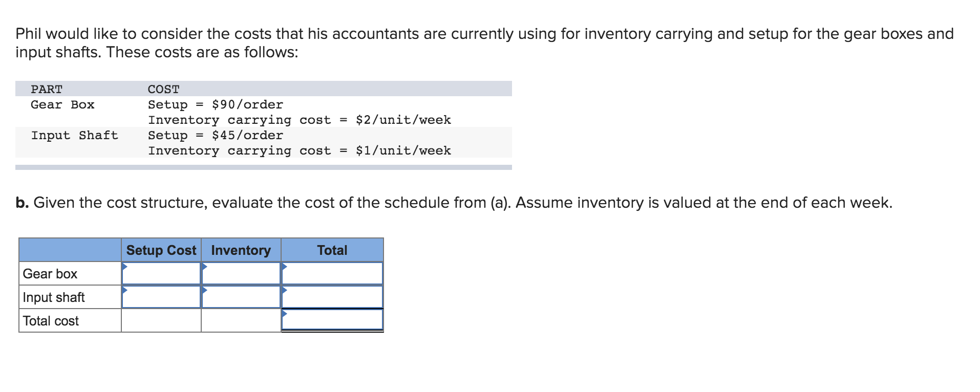The height and width of the screenshot is (392, 980).
Task: Click the Total column header
Action: [332, 250]
